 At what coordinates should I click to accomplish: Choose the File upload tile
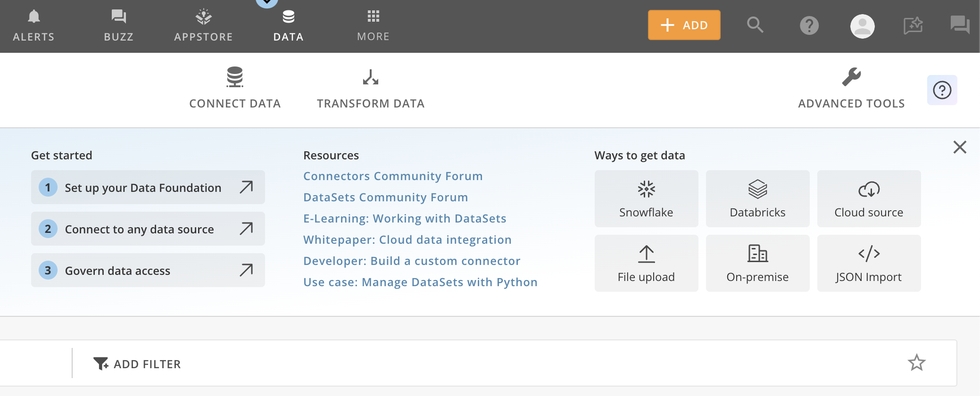pyautogui.click(x=646, y=263)
